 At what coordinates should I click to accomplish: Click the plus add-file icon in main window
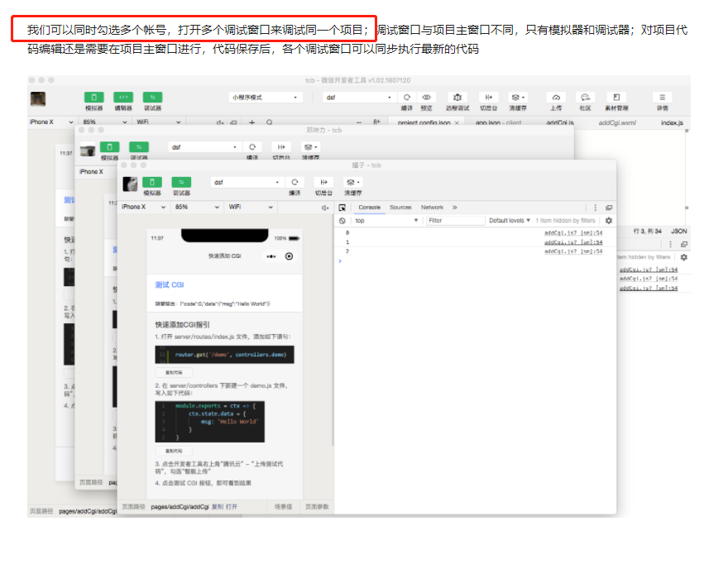[251, 122]
